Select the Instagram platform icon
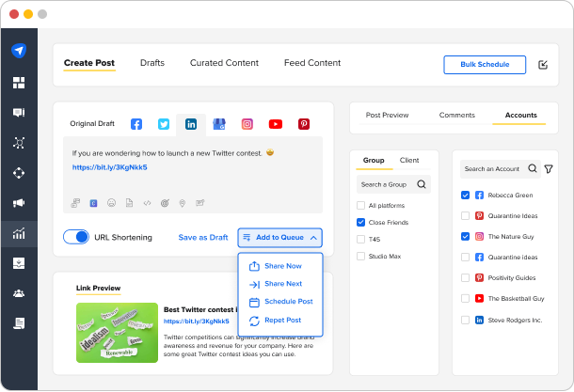574x392 pixels. pyautogui.click(x=247, y=124)
